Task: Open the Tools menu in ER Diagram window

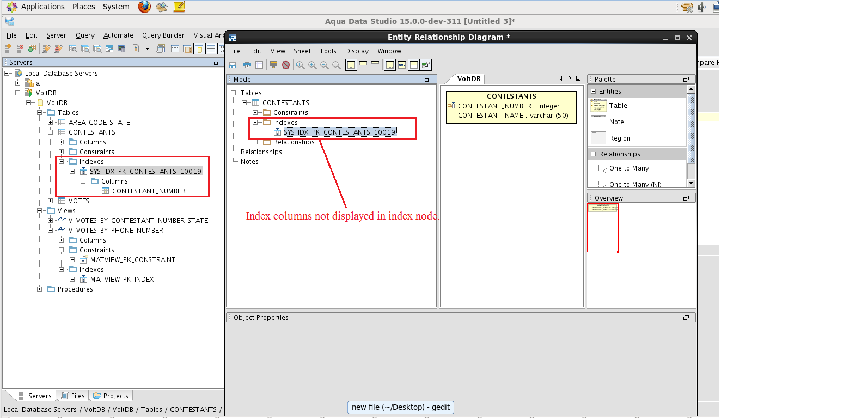Action: point(328,51)
